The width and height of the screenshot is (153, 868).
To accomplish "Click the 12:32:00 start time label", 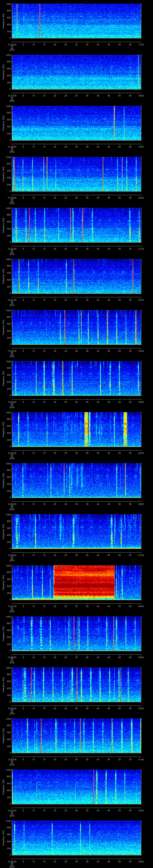I will (12, 862).
